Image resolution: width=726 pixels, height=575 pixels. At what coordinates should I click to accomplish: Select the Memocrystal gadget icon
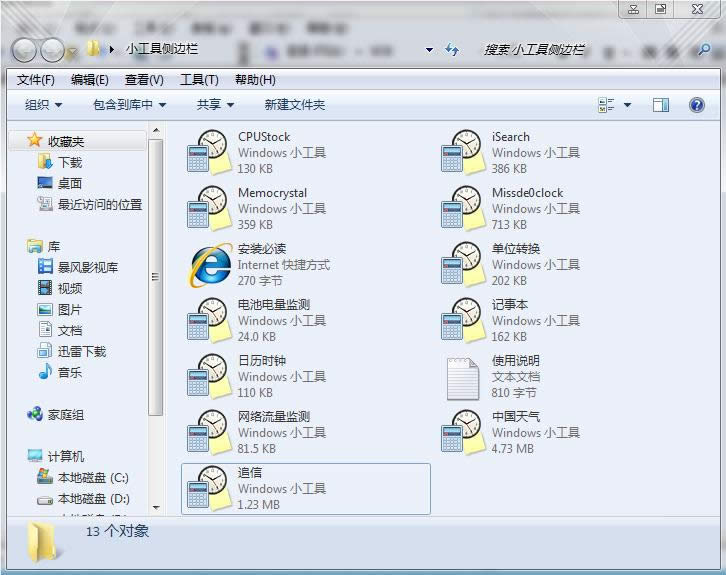208,210
